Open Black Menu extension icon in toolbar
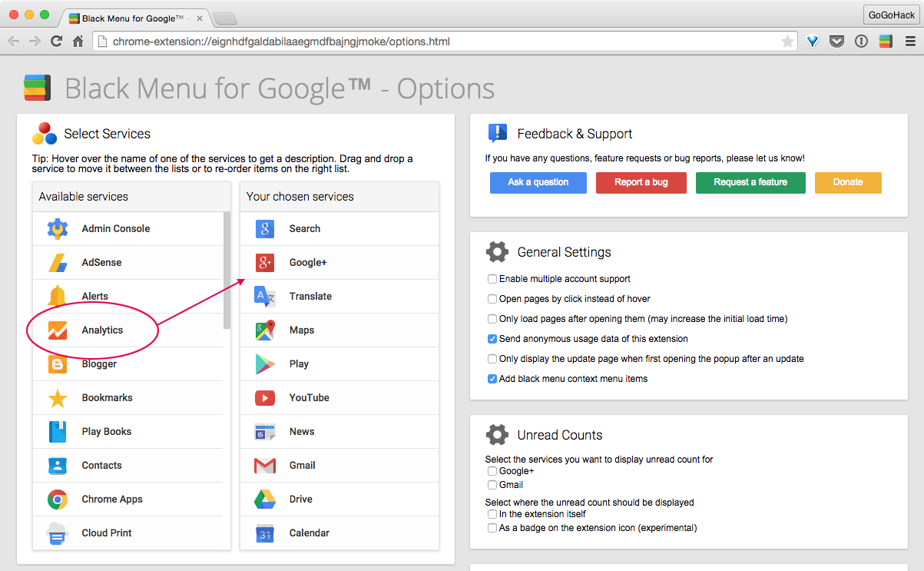The image size is (924, 571). click(x=886, y=41)
